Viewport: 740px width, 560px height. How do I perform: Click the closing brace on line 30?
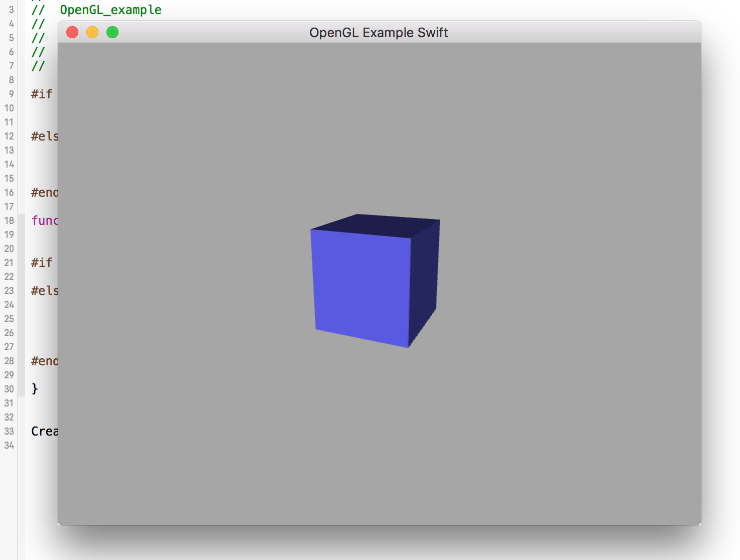[35, 389]
